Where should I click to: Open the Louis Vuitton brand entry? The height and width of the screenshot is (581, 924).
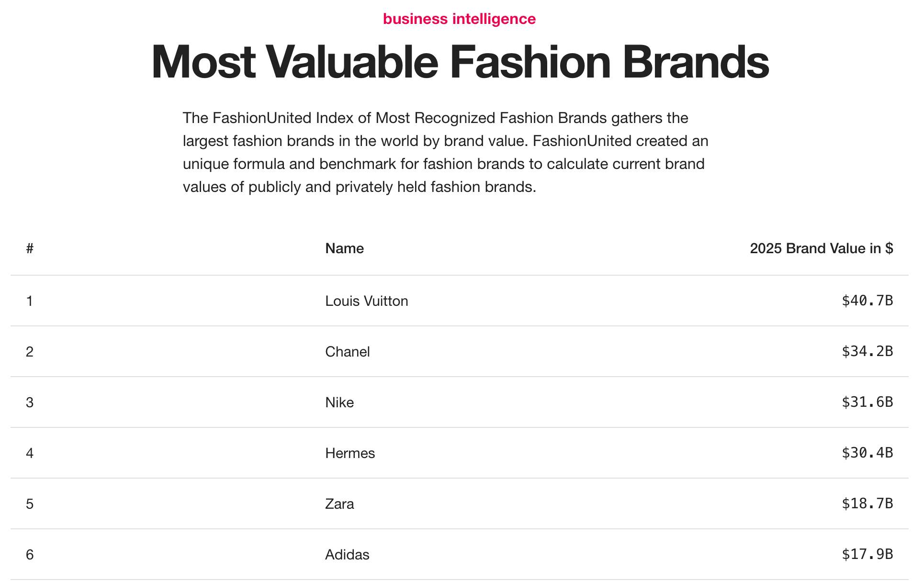[366, 301]
